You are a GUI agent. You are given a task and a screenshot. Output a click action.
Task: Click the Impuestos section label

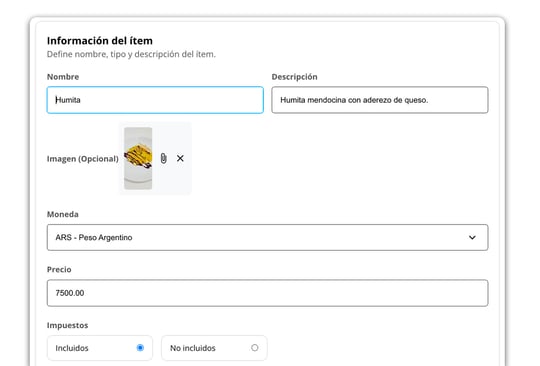68,325
